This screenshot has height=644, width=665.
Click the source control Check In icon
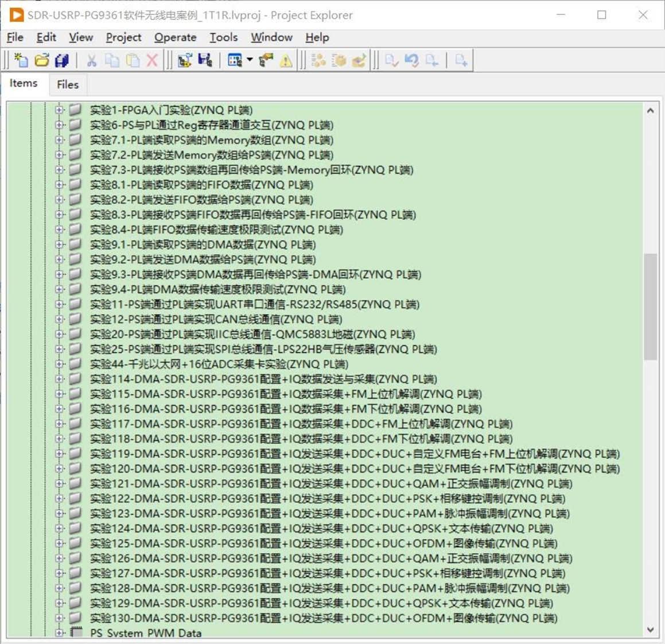point(391,60)
